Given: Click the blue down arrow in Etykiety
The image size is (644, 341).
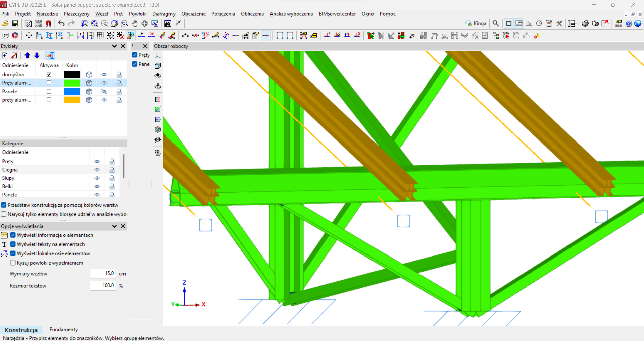Looking at the screenshot, I should coord(37,55).
